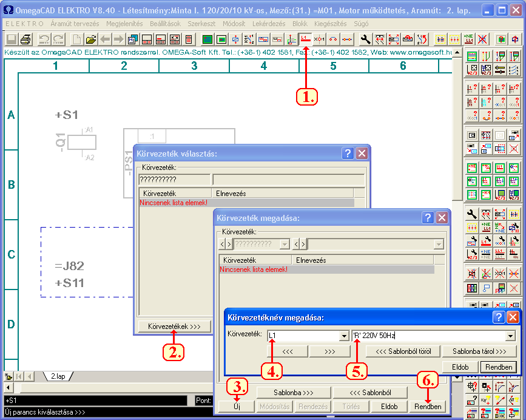Click Rendben in Körvezetéknév megadása dialog
Viewport: 526px width, 420px height.
pos(499,367)
